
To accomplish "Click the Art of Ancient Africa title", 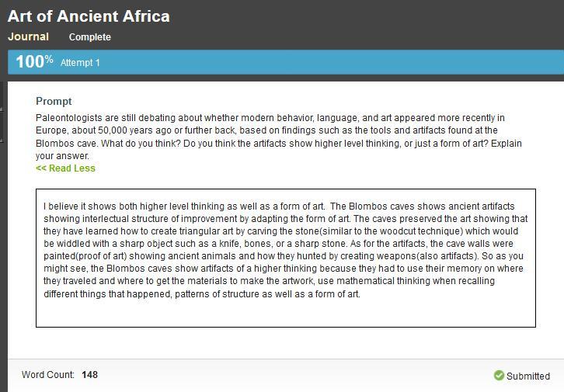I will click(x=89, y=16).
